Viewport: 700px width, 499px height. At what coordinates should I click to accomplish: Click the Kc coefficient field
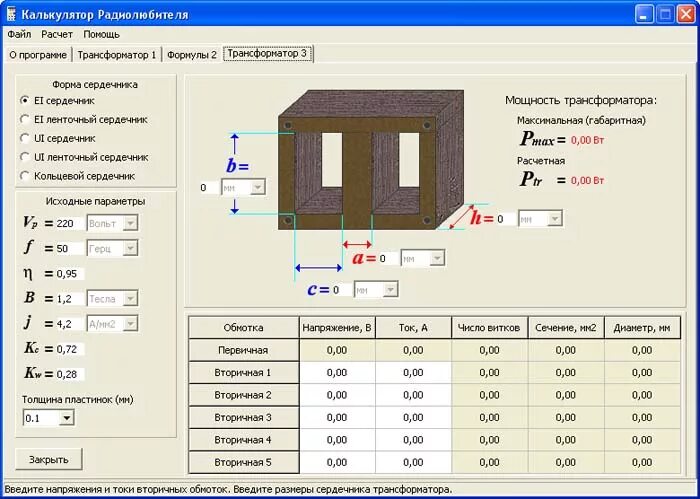[x=70, y=349]
